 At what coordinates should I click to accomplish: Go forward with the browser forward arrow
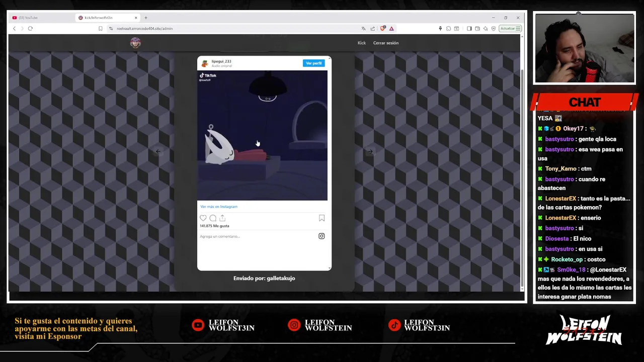(x=22, y=29)
